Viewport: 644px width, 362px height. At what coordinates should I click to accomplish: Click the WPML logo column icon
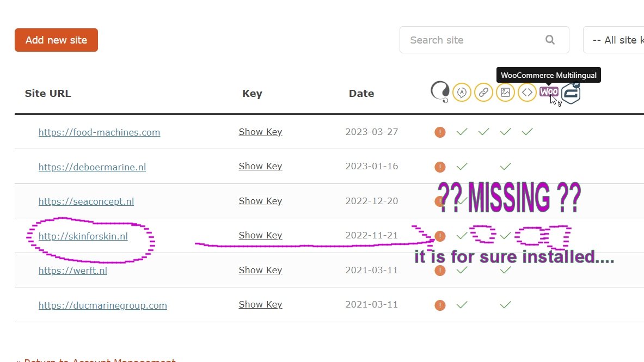(x=440, y=92)
